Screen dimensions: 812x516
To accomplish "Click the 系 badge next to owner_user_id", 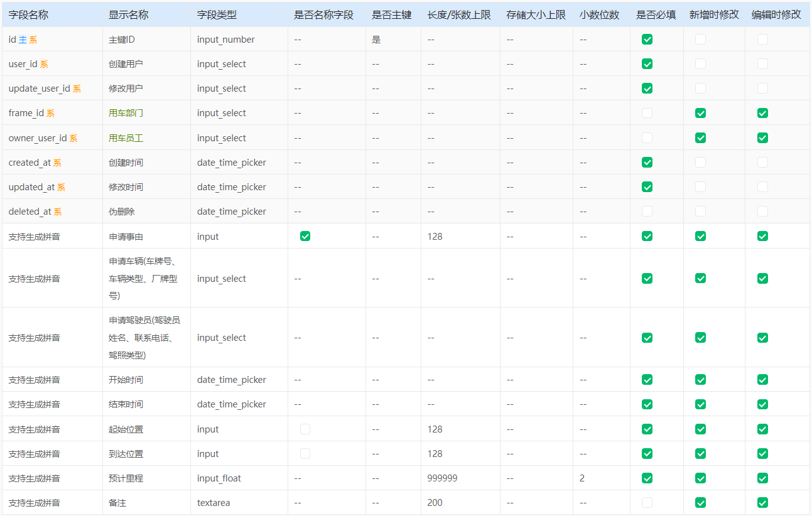I will click(73, 138).
